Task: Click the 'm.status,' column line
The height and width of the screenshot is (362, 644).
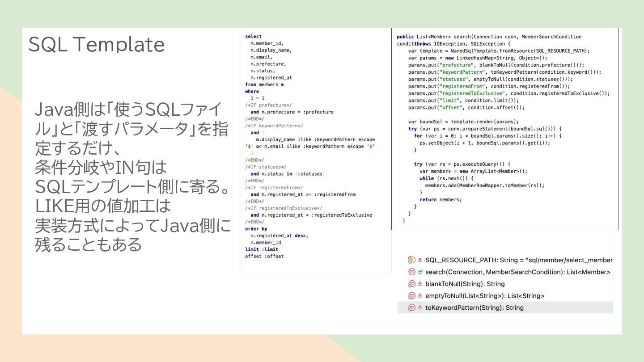Action: click(x=263, y=71)
